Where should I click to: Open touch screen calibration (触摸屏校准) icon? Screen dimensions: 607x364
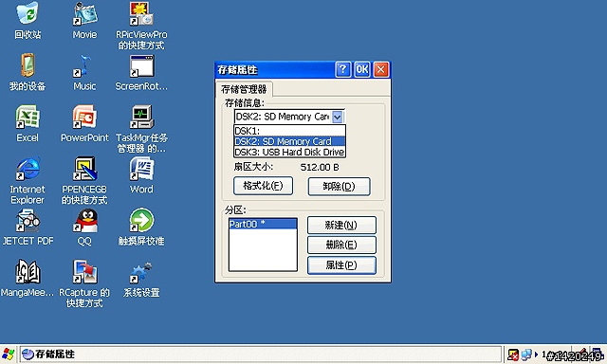click(x=141, y=227)
